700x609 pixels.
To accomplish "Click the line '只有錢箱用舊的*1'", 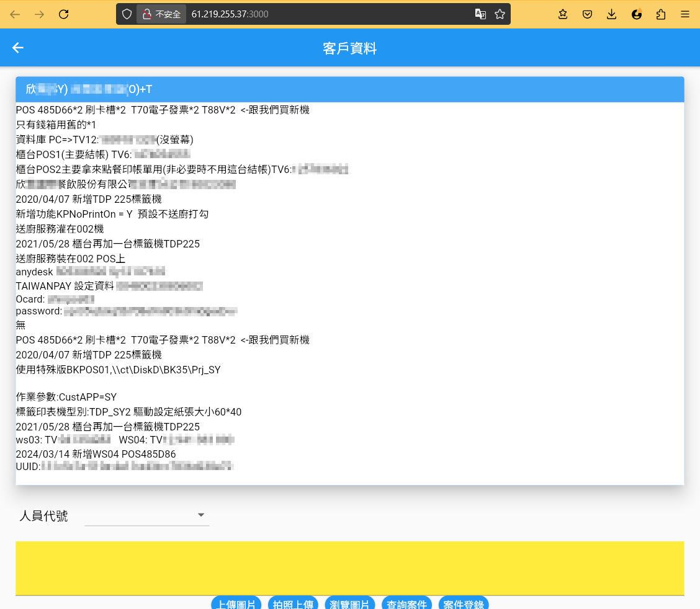I will [x=56, y=125].
